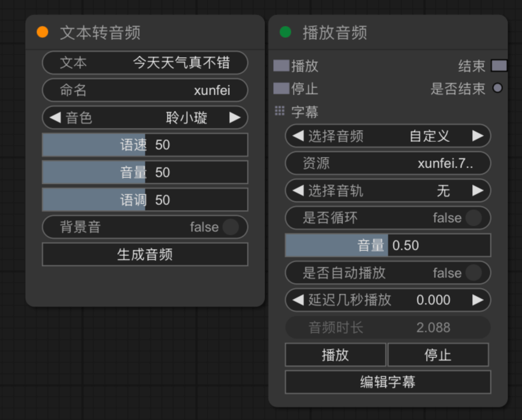Adjust the 语速 slider set to 50

(144, 145)
